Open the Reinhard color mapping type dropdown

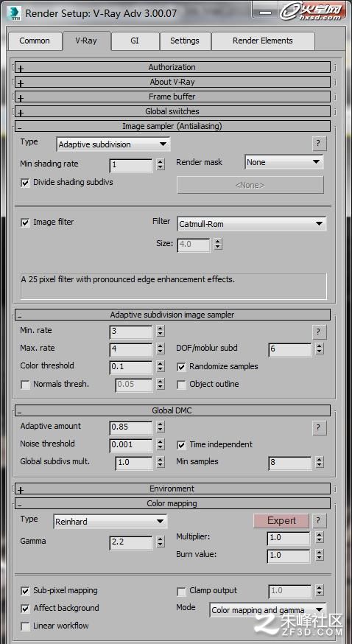110,522
